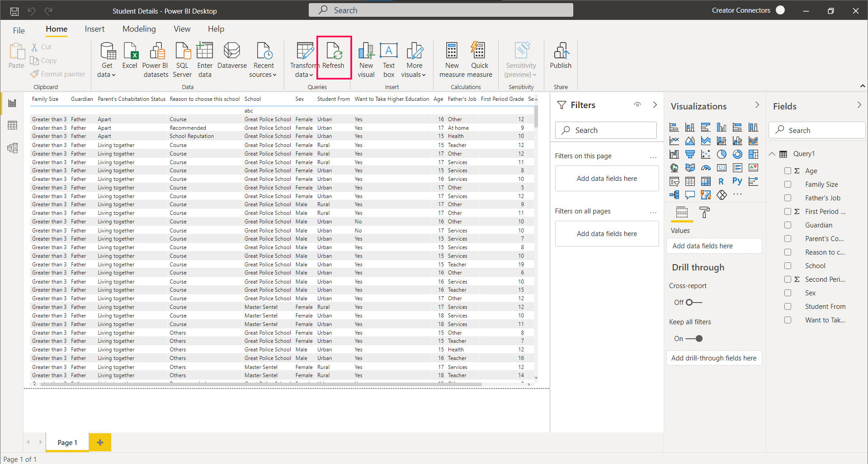Switch to the Data view in the left sidebar
Screen dimensions: 868x464
pos(13,125)
